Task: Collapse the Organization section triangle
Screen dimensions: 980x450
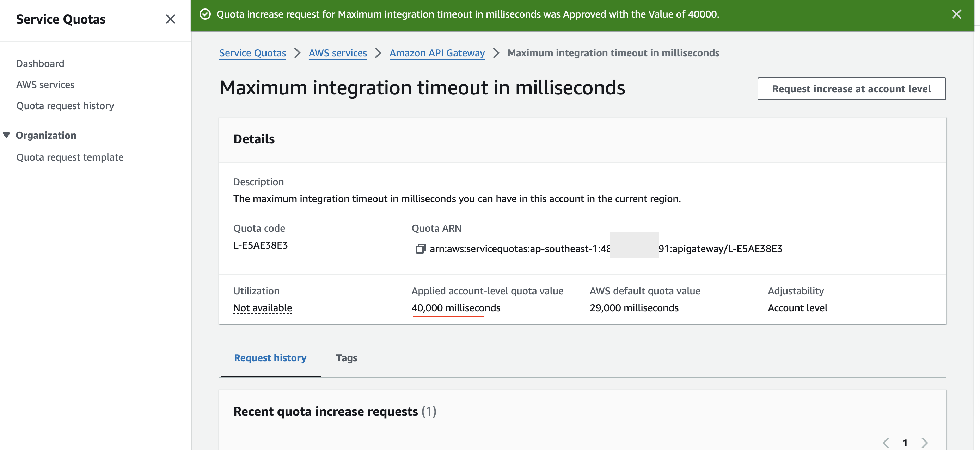Action: (x=6, y=135)
